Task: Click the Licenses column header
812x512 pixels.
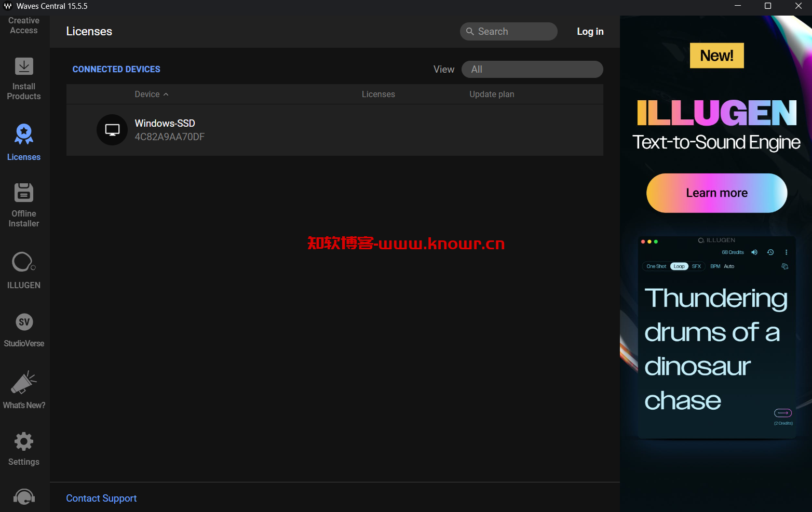Action: 378,94
